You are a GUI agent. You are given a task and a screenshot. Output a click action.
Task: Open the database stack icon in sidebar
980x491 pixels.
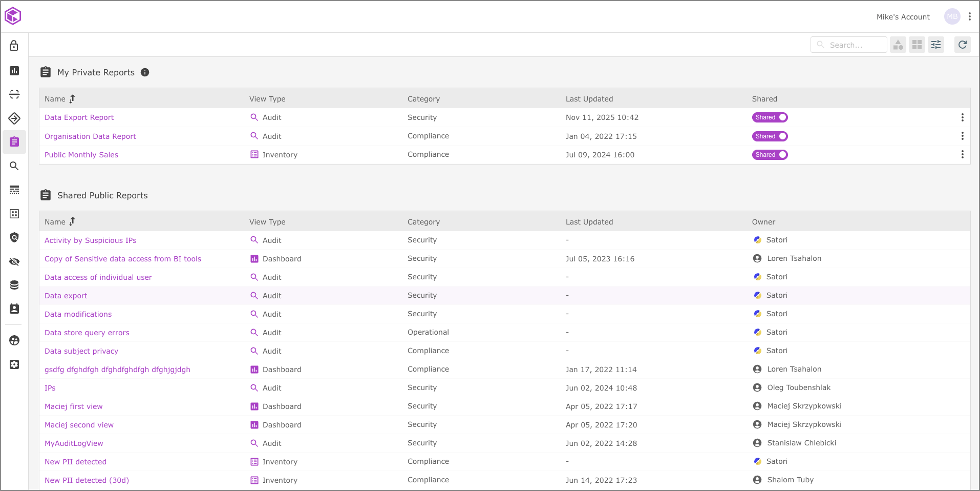pyautogui.click(x=14, y=285)
